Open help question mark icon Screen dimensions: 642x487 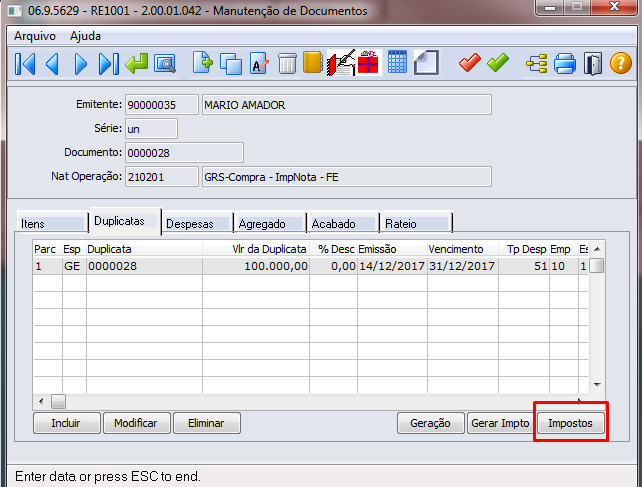coord(621,63)
